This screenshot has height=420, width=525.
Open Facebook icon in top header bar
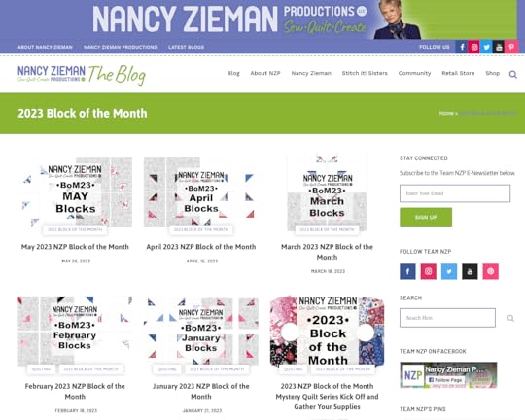pos(462,47)
